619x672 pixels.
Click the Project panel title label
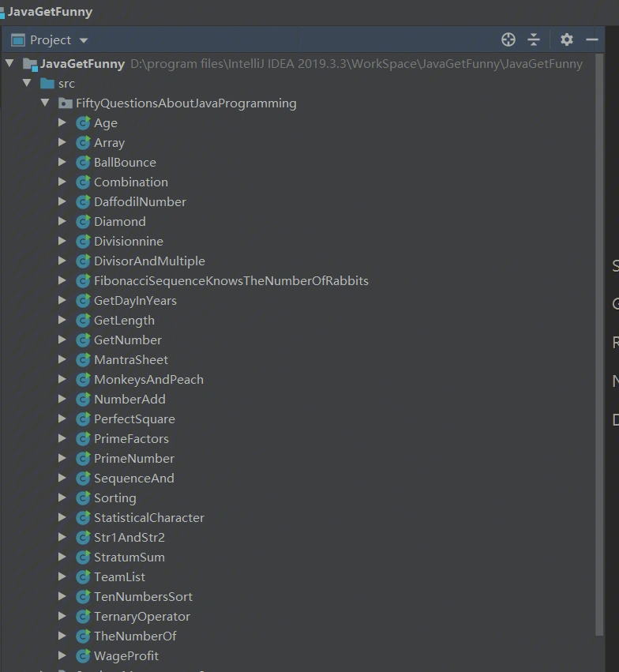50,39
